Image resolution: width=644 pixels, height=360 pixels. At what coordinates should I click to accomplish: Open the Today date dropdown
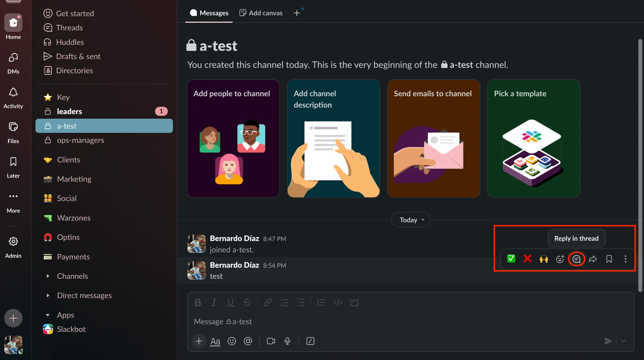pos(411,220)
